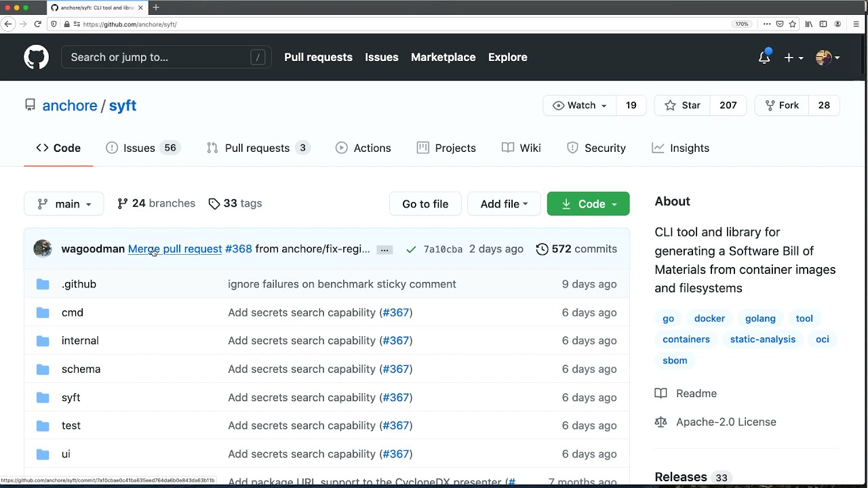Image resolution: width=868 pixels, height=488 pixels.
Task: Select the Code repository tab
Action: tap(58, 148)
